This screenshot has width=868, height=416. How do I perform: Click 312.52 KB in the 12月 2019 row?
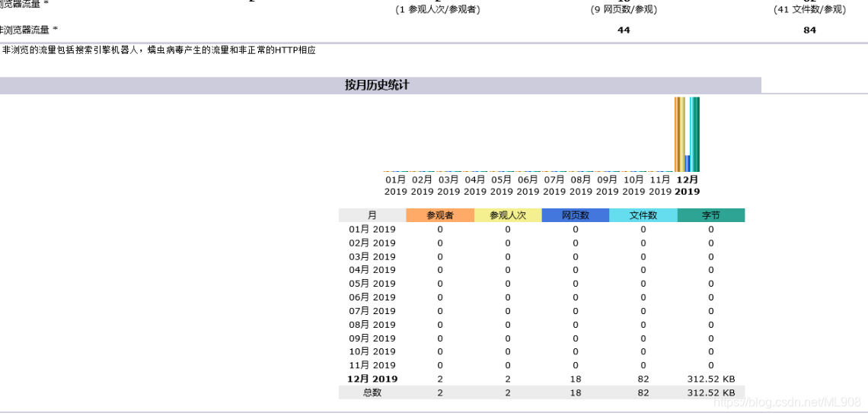[711, 379]
